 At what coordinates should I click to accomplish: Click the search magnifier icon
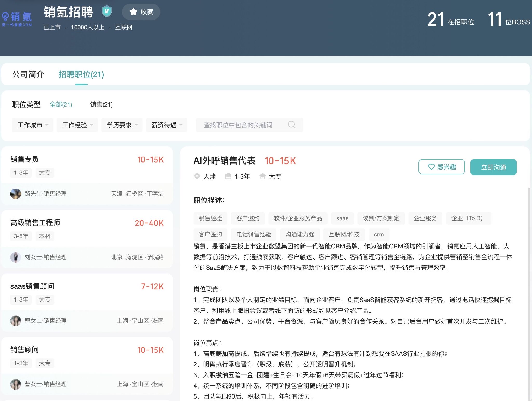[291, 125]
